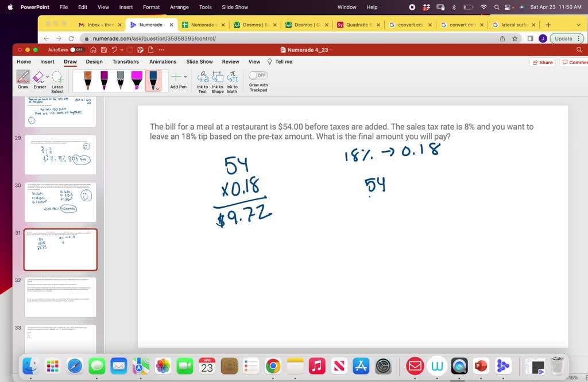Open the Add Pen dropdown arrow
Viewport: 588px width, 382px height.
point(185,76)
